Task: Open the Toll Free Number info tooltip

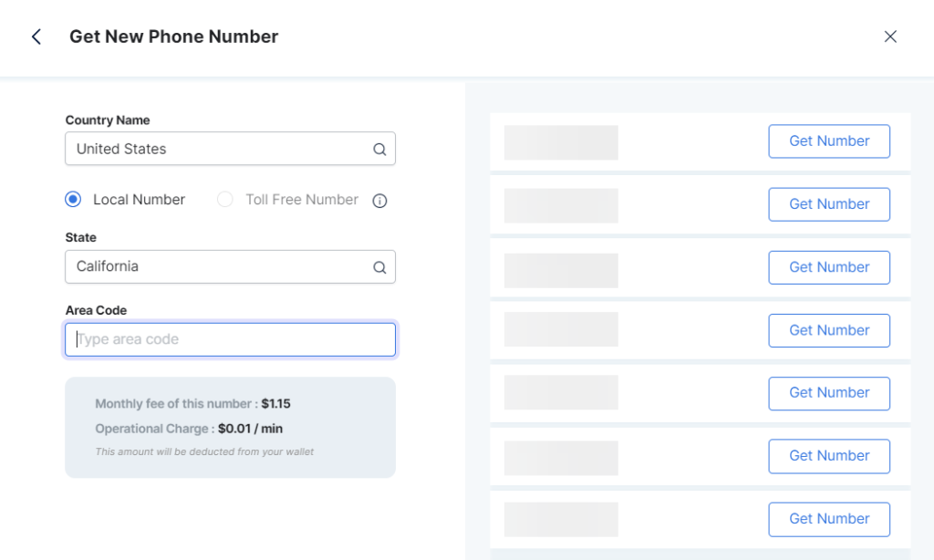Action: pos(379,200)
